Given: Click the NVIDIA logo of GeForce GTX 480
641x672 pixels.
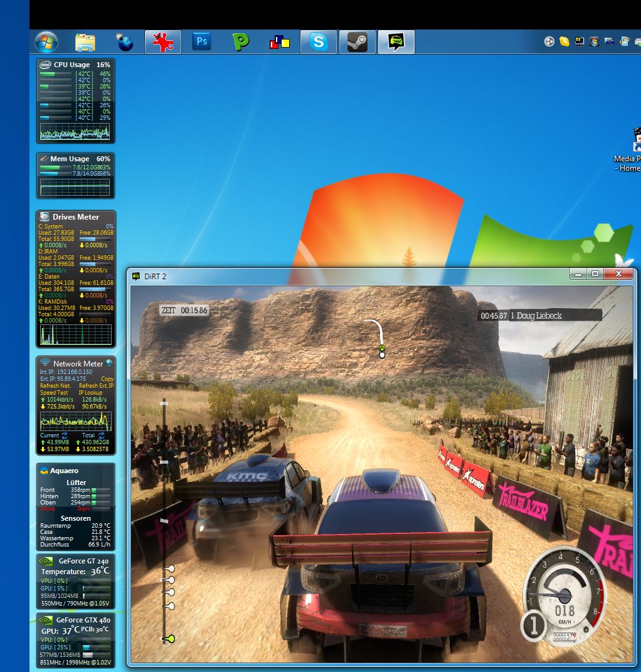Looking at the screenshot, I should pyautogui.click(x=45, y=620).
